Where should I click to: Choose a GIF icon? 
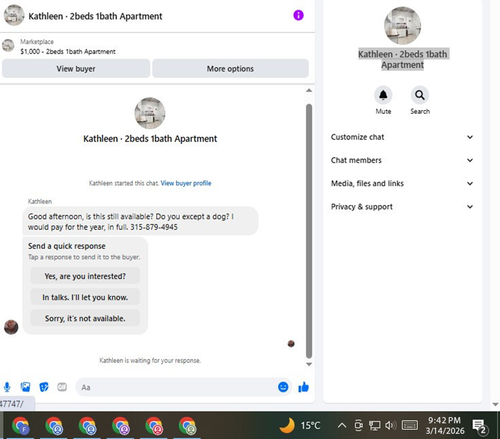(x=62, y=387)
